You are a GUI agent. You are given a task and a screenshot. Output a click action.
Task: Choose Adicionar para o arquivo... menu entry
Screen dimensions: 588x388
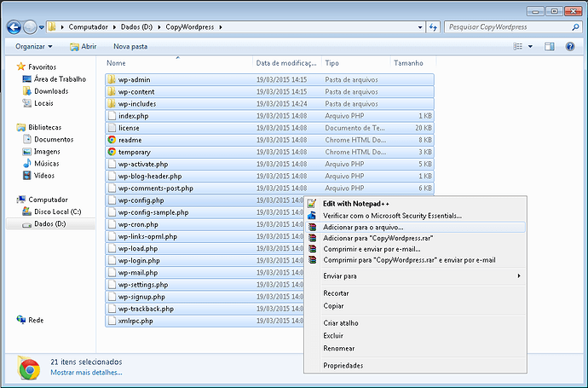click(415, 227)
